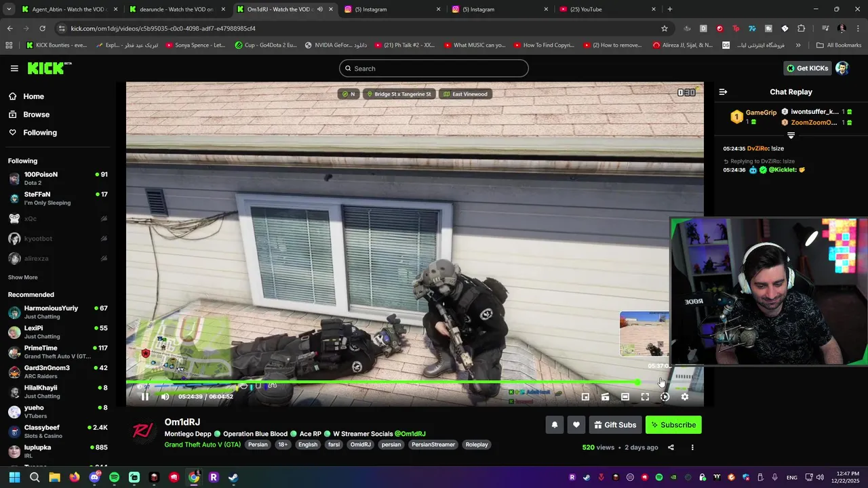This screenshot has height=488, width=868.
Task: Click the @Om1dRJ socials link
Action: click(x=410, y=434)
